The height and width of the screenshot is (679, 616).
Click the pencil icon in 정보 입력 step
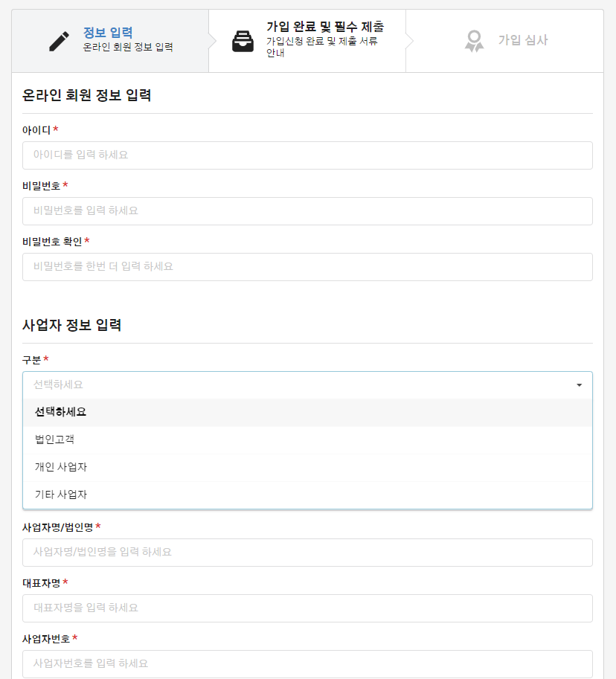point(59,41)
